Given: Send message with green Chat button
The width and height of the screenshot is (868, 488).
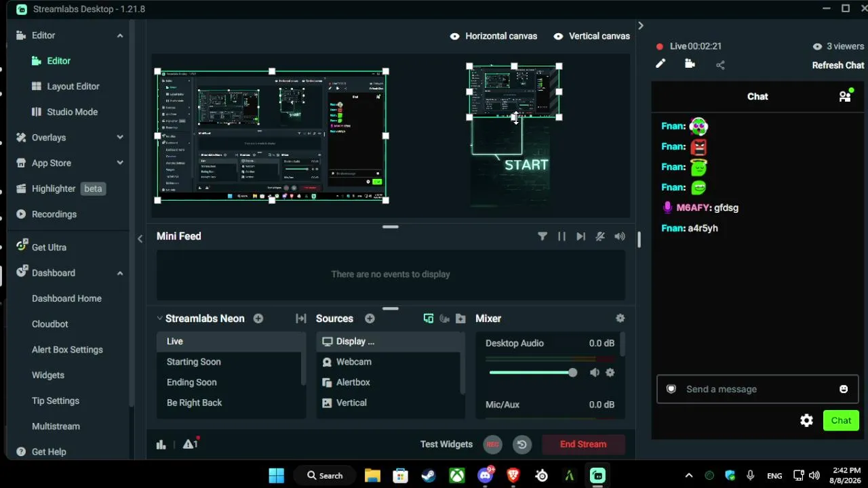Looking at the screenshot, I should [841, 420].
